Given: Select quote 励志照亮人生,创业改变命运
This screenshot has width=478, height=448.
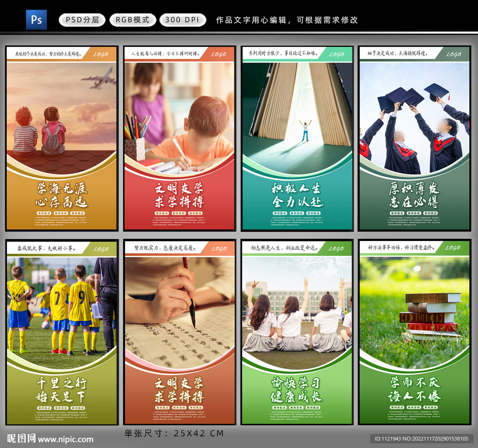Looking at the screenshot, I should [285, 248].
